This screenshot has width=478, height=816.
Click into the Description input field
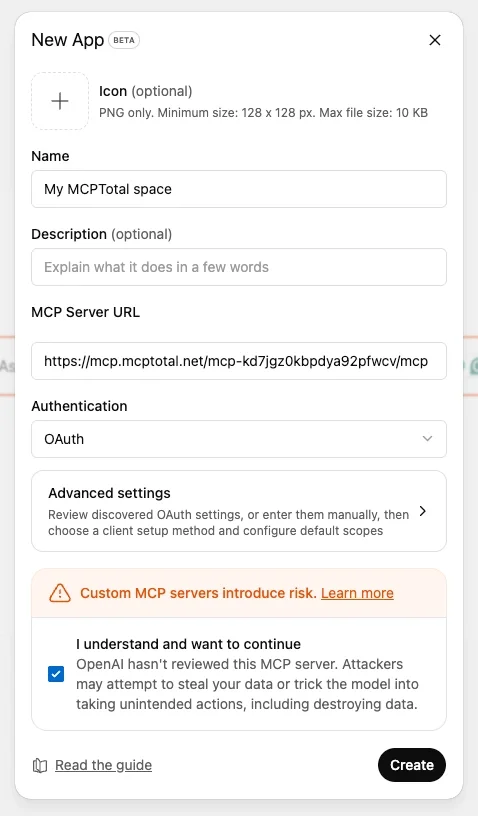click(239, 267)
